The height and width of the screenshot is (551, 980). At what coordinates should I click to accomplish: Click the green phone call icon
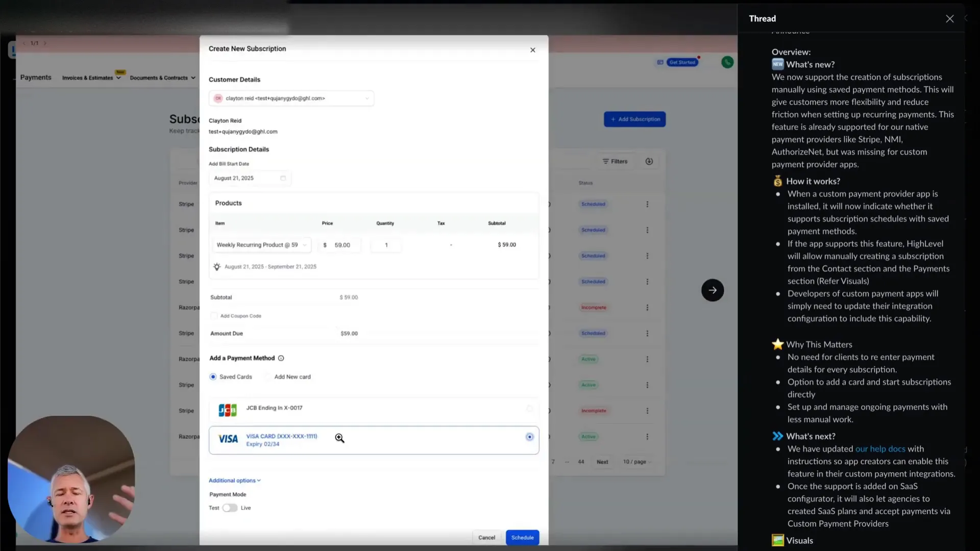pos(727,62)
